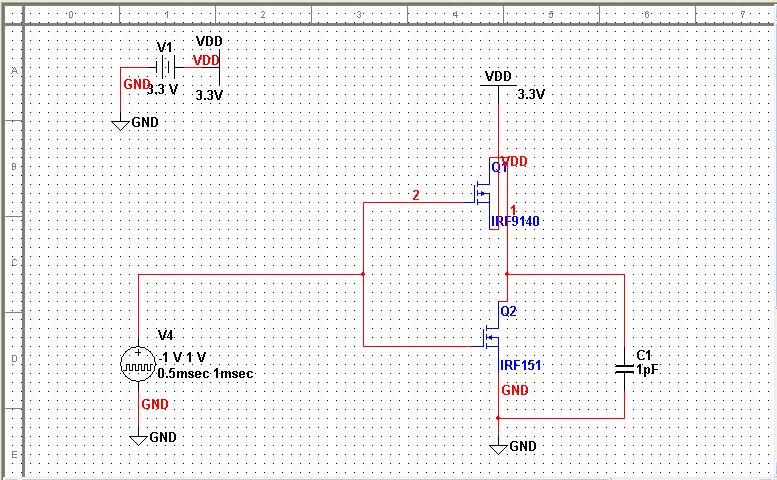
Task: Click the '-1 V 1 V' amplitude label
Action: [182, 358]
